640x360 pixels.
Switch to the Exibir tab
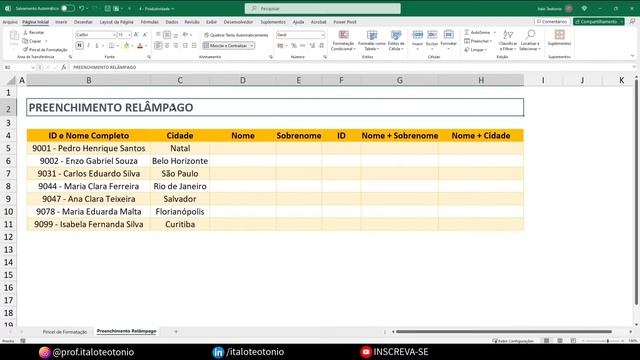pyautogui.click(x=211, y=22)
